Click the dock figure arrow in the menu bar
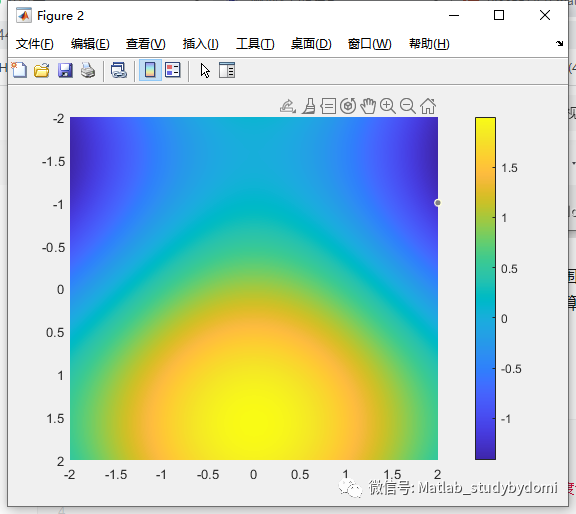576x514 pixels. coord(559,43)
